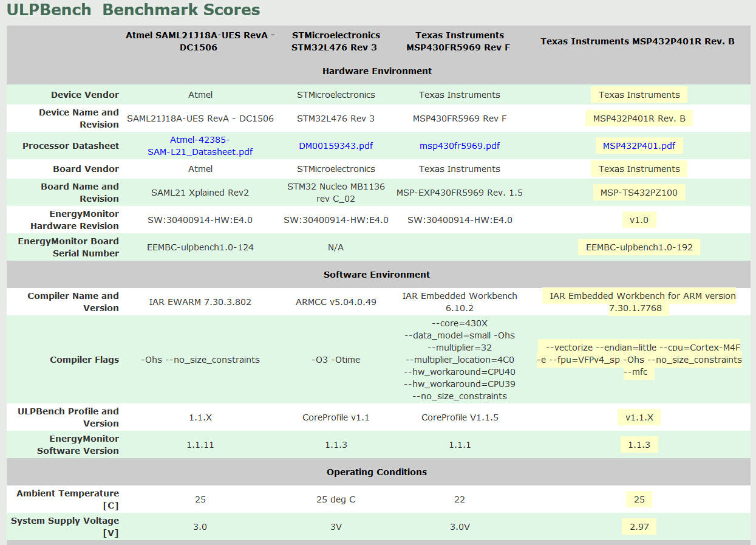Select the IAR EWARM 7.30.3.802 compiler cell
The image size is (756, 545).
point(200,302)
